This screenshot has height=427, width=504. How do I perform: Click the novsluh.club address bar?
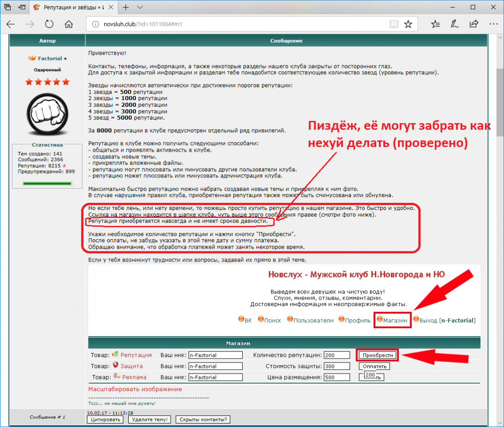coord(236,24)
